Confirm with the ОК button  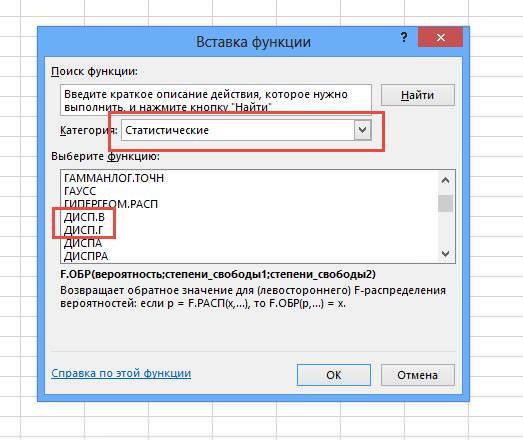coord(334,375)
